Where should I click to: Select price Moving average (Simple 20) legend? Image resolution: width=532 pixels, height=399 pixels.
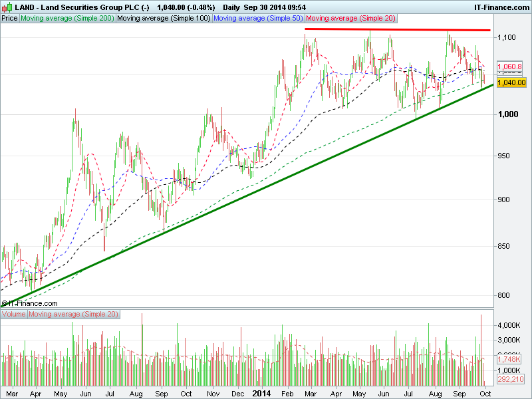pos(351,18)
